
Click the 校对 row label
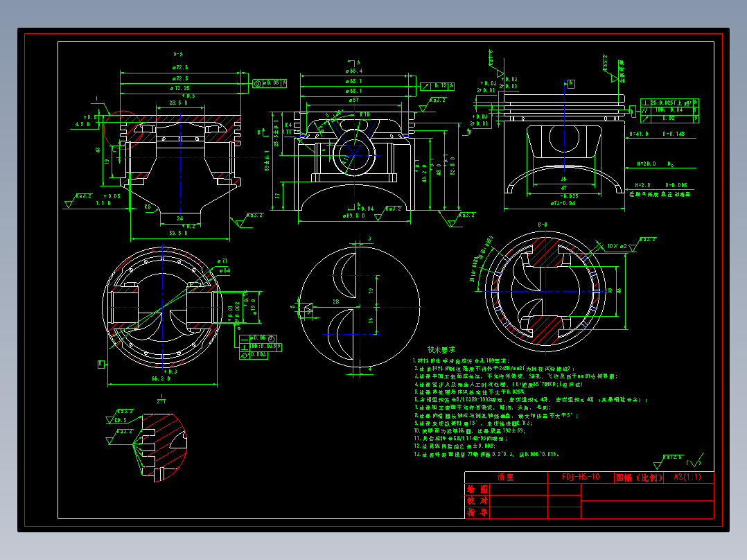coord(477,501)
